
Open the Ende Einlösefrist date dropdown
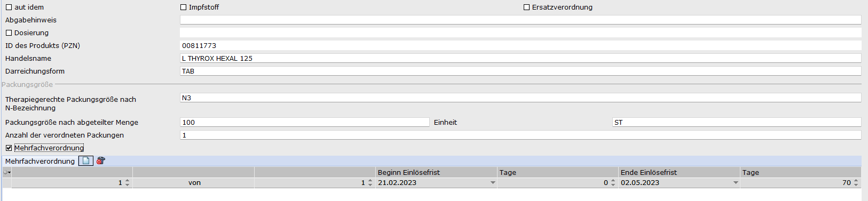coord(736,183)
